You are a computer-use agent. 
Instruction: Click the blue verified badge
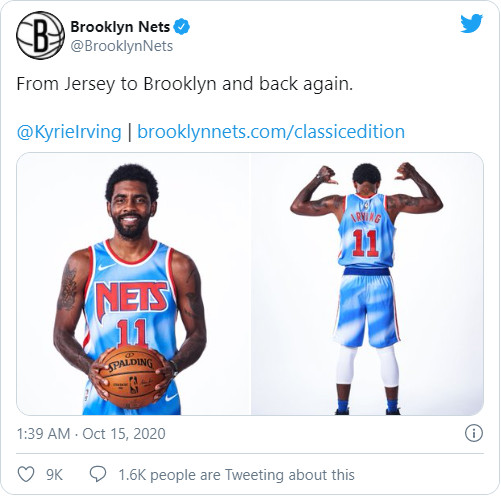pos(182,27)
